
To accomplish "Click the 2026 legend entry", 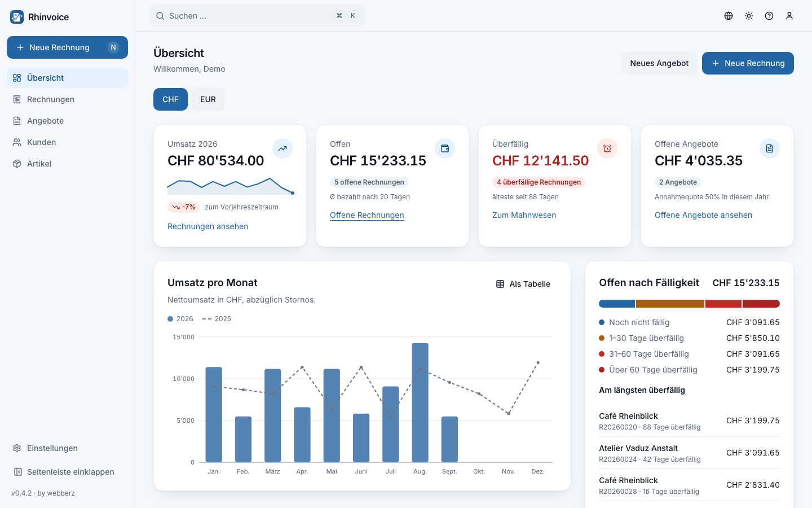I will click(180, 319).
